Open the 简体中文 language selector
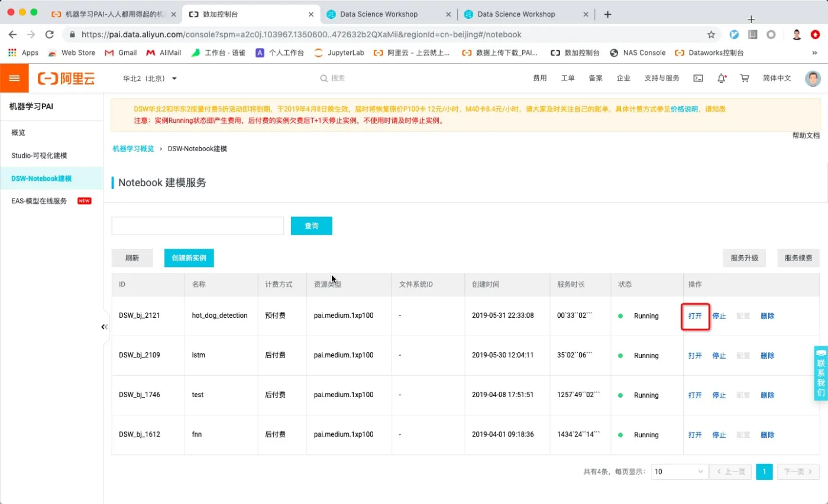The height and width of the screenshot is (504, 828). pyautogui.click(x=777, y=78)
